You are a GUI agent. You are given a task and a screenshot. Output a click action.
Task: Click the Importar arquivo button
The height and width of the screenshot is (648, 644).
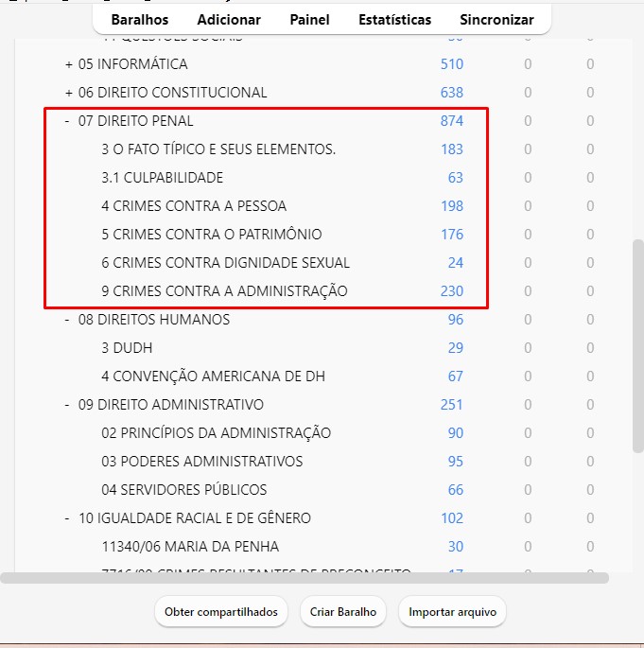coord(452,612)
